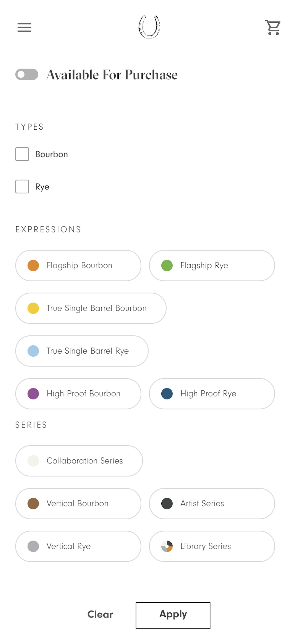Check the Rye type checkbox
This screenshot has height=644, width=298.
(22, 186)
